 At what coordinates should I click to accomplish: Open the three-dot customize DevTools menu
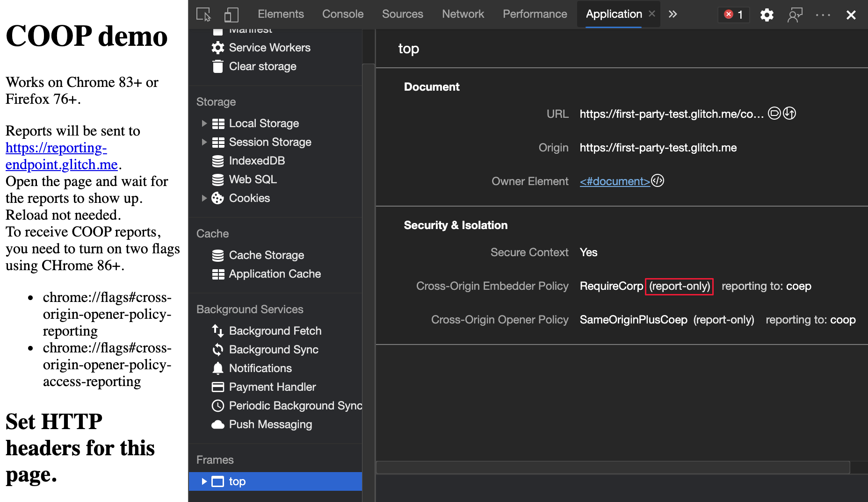823,15
